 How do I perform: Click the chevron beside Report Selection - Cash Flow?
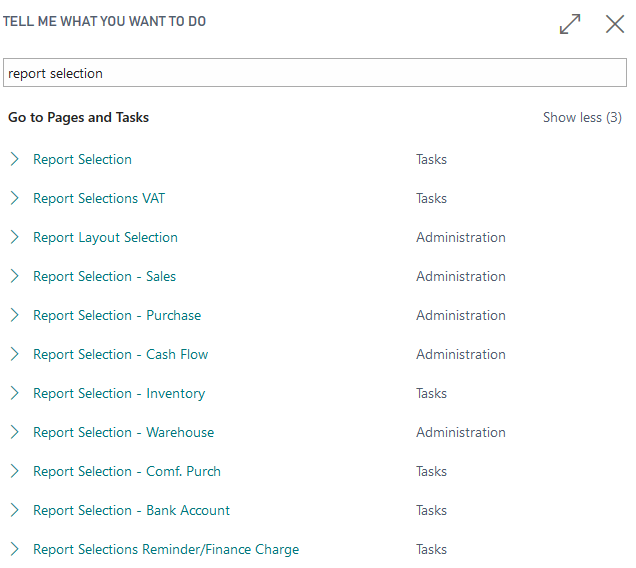(x=15, y=354)
